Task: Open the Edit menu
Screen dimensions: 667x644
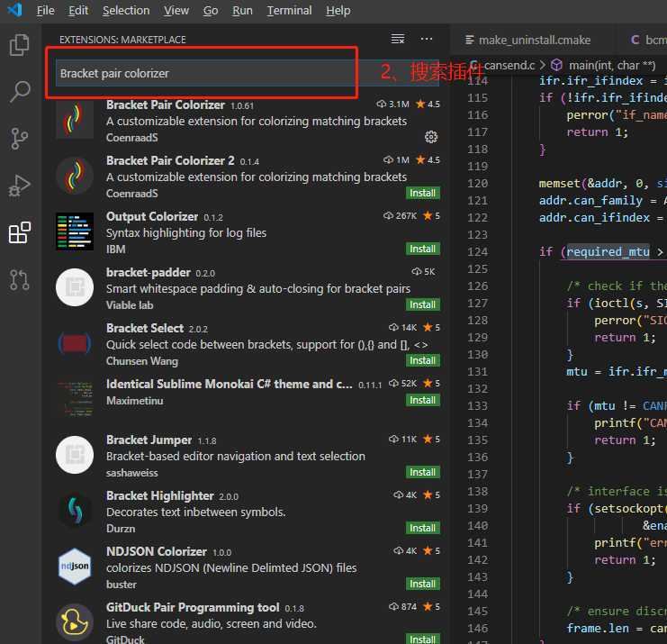Action: 78,10
